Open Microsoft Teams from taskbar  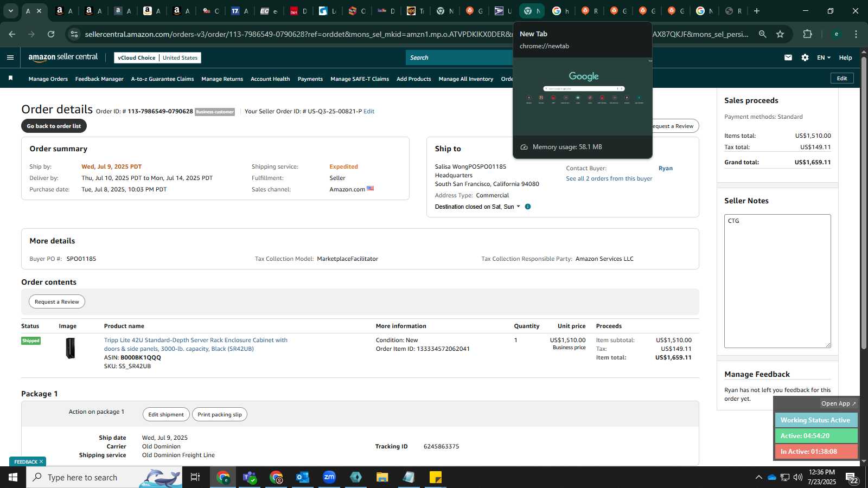250,477
